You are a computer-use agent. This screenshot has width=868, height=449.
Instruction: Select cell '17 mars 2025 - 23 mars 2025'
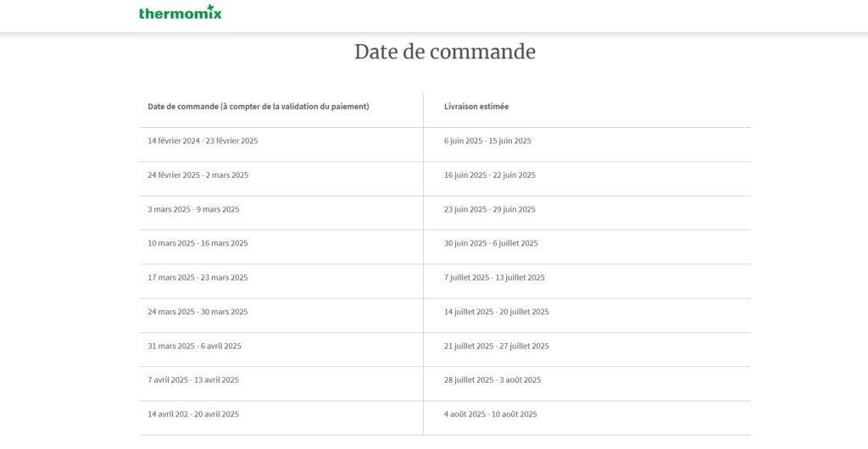[198, 278]
